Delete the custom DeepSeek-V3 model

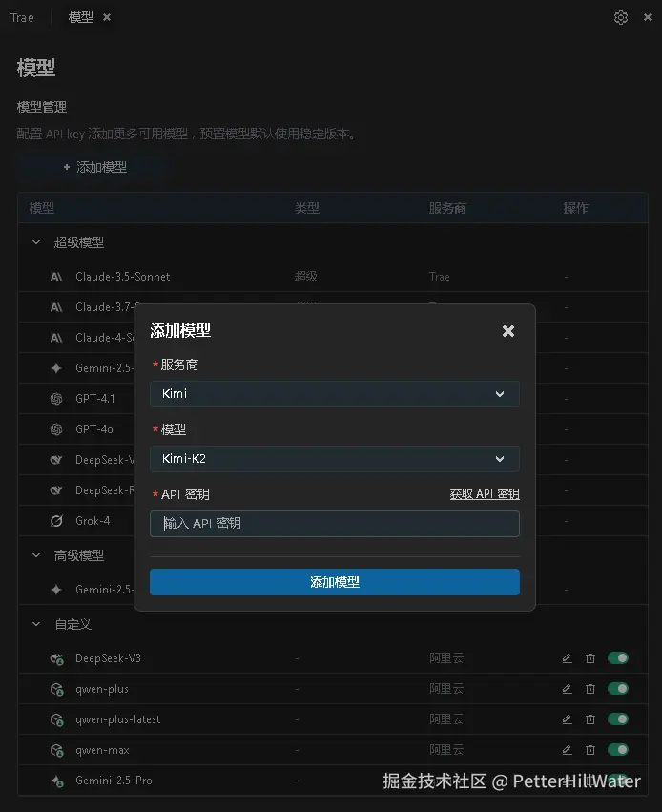590,658
